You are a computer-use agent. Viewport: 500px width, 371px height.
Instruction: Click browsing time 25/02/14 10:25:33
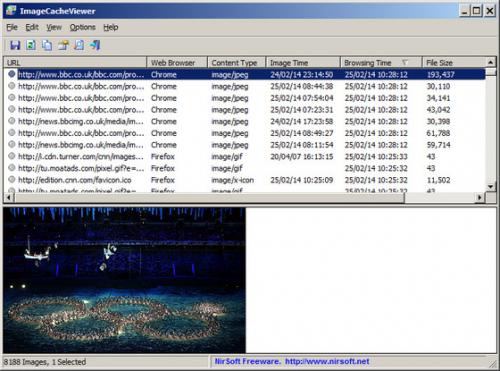pos(376,156)
